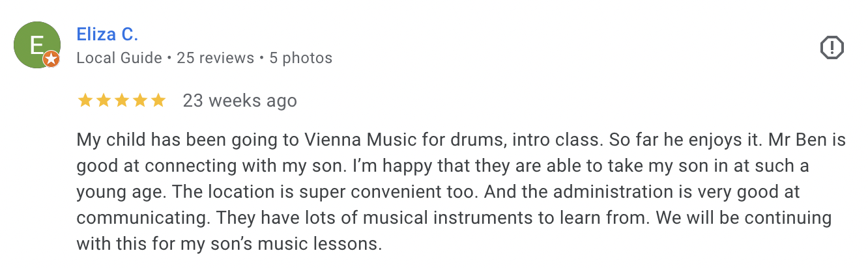Click the "23 weeks ago" timestamp
868x268 pixels.
pyautogui.click(x=240, y=101)
